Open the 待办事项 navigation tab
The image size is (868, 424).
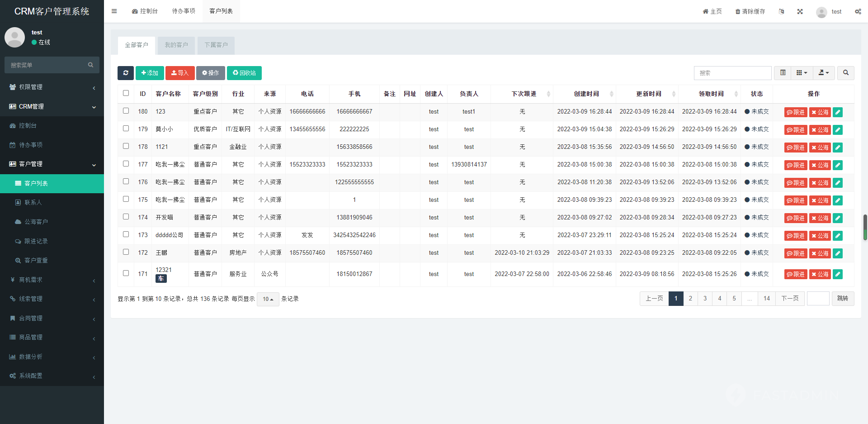click(183, 11)
